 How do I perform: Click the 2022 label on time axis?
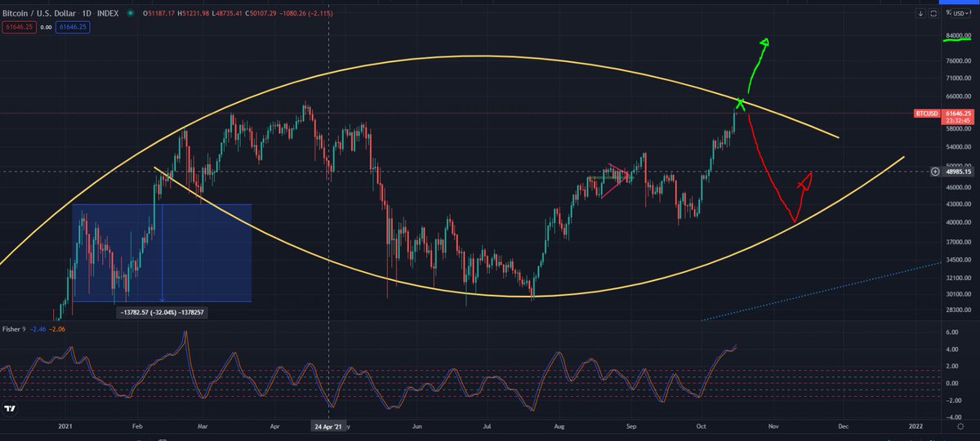click(915, 426)
